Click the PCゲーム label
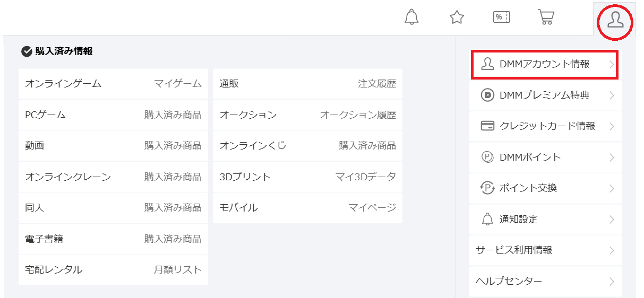644x298 pixels. click(45, 115)
